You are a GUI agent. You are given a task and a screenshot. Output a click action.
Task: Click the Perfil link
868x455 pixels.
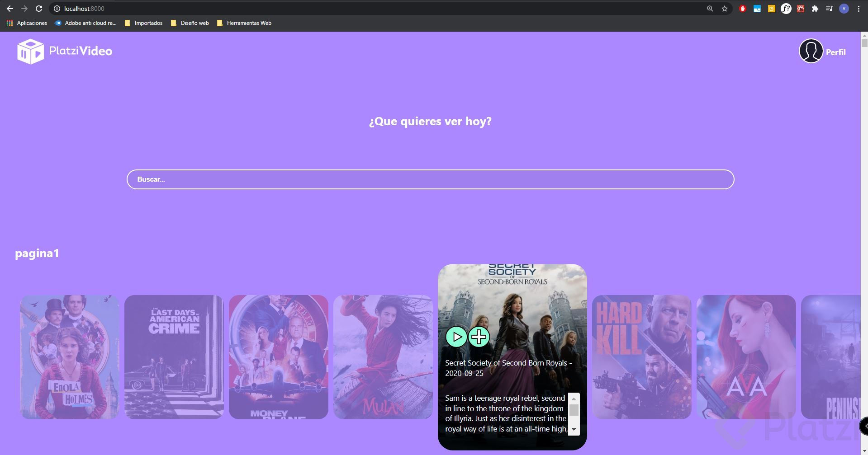click(835, 52)
